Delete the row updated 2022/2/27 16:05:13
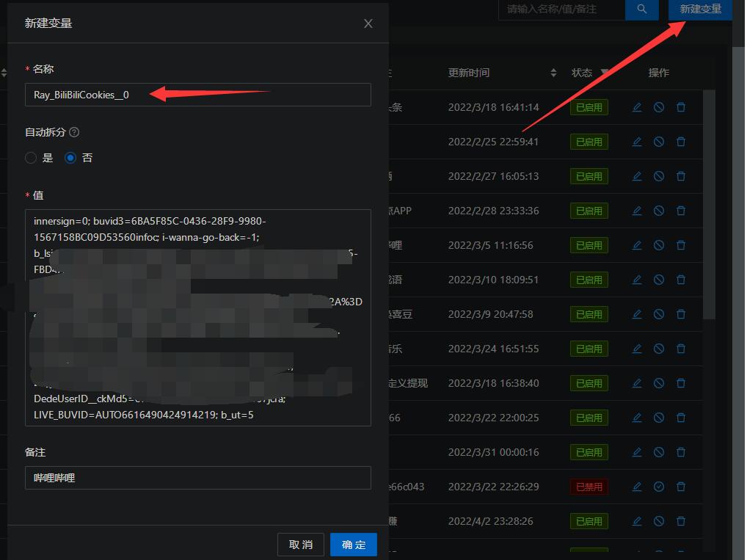The image size is (747, 560). (681, 176)
